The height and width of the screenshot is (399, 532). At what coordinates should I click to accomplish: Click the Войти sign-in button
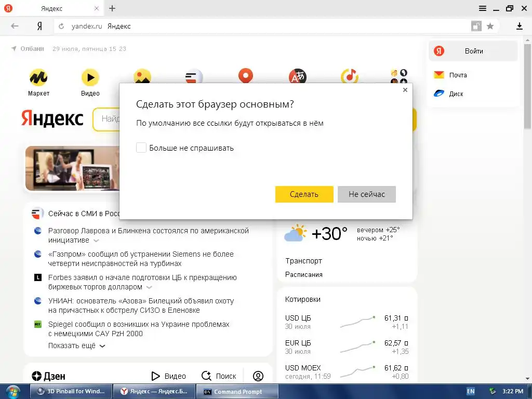click(473, 51)
